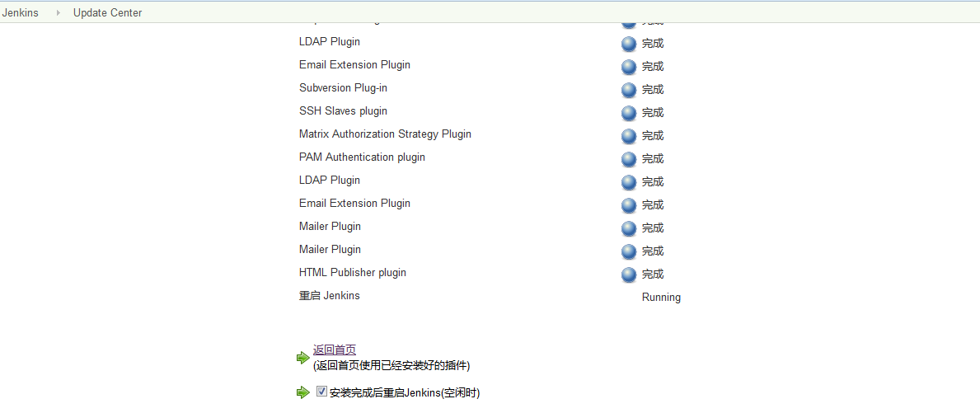Click the HTML Publisher plugin status ball
Screen dimensions: 980x413
click(629, 275)
